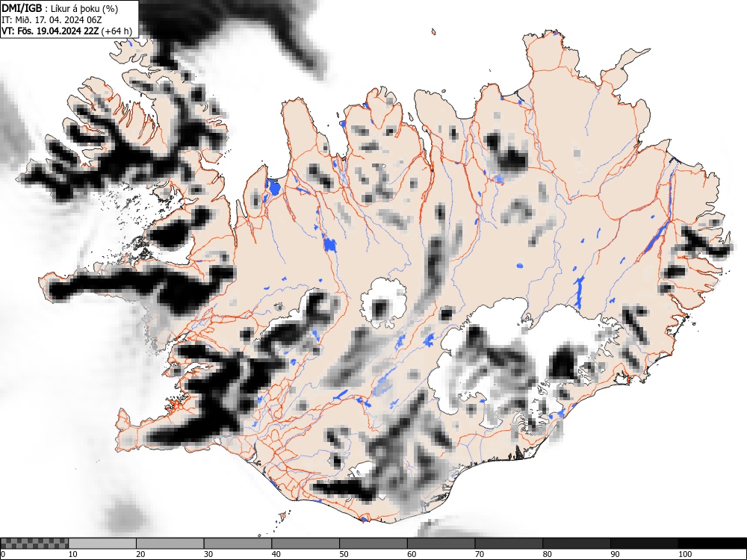Pick the 10–20 light gray legend swatch

pos(102,544)
